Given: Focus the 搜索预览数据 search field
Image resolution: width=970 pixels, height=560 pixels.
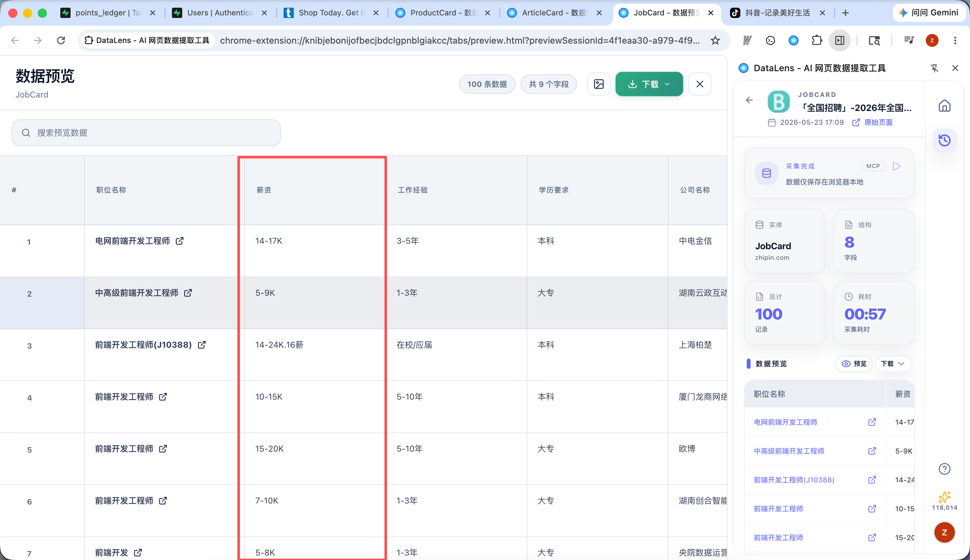Looking at the screenshot, I should coord(146,133).
